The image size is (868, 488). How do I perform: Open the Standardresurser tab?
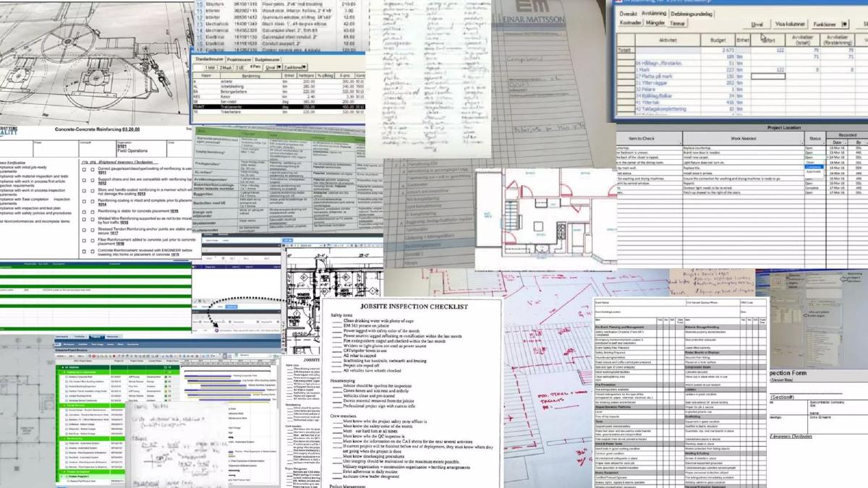[x=210, y=59]
